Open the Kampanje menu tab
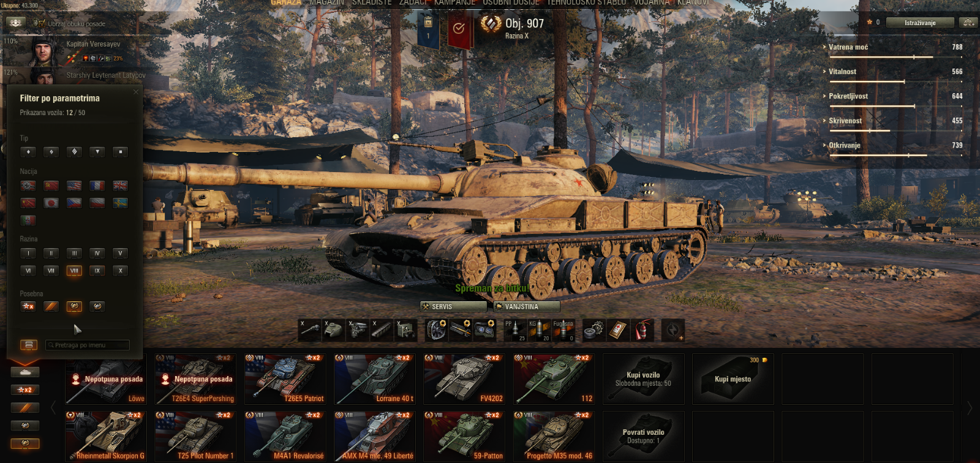The image size is (980, 463). [454, 2]
